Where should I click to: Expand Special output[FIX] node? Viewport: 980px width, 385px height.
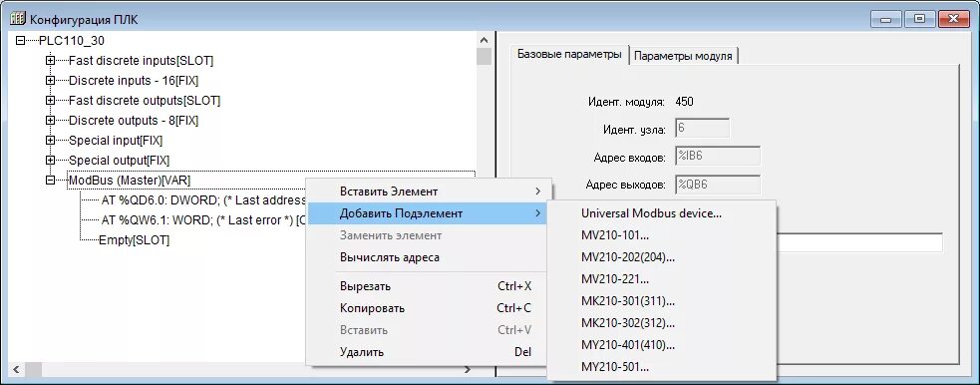point(50,161)
